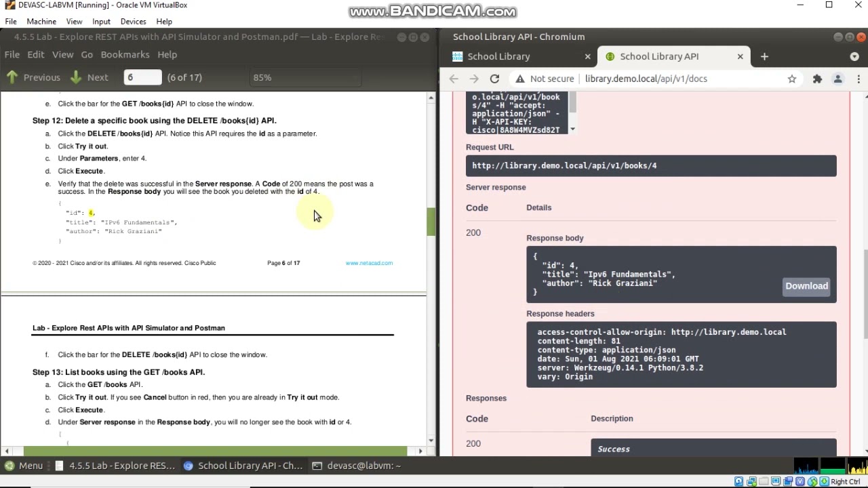
Task: Click the PDF horizontal scrollbar right arrow
Action: point(420,451)
